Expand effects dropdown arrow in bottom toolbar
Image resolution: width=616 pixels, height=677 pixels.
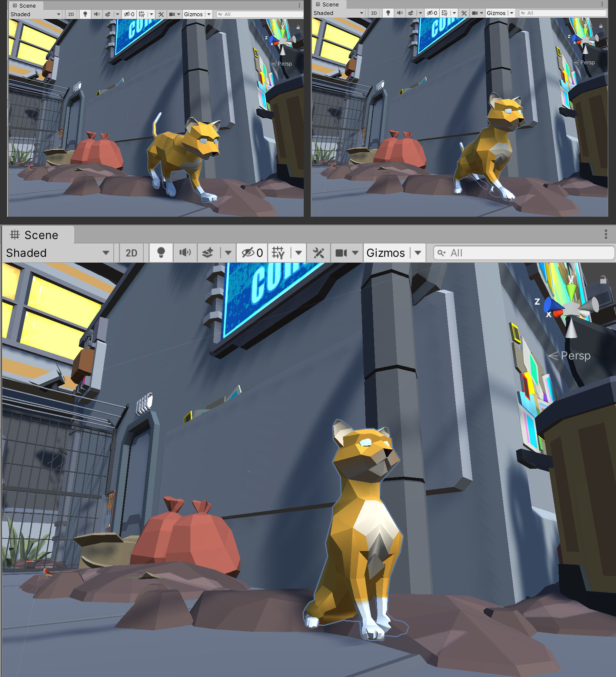click(x=228, y=253)
